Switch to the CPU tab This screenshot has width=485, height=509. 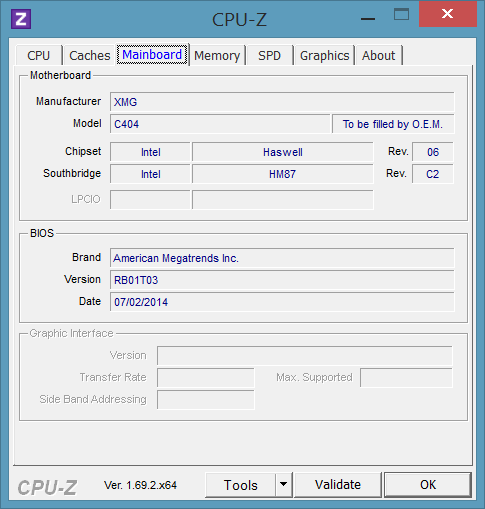tap(39, 55)
